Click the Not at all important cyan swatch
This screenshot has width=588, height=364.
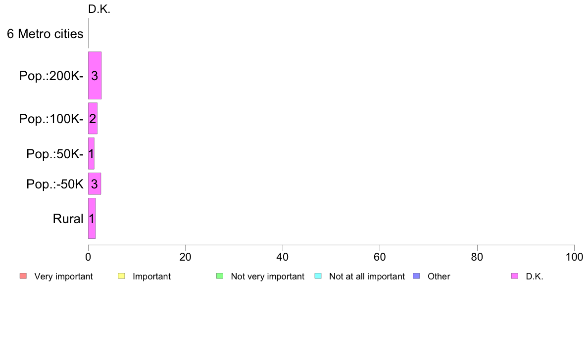318,276
